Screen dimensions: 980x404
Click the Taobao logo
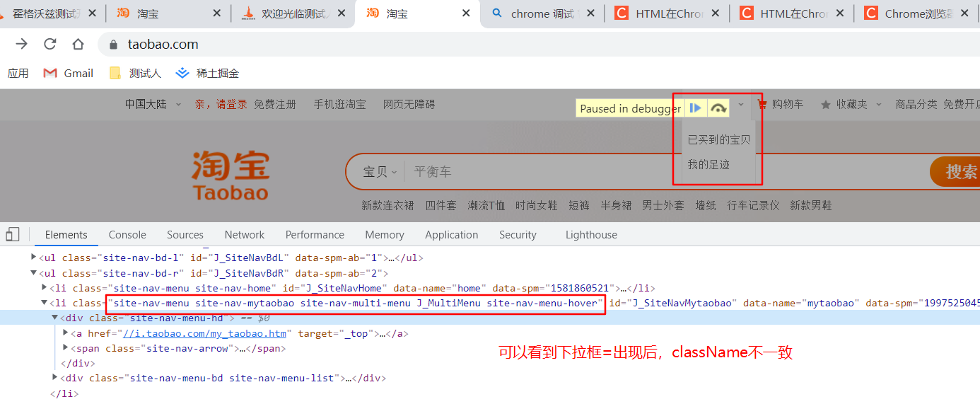[231, 175]
